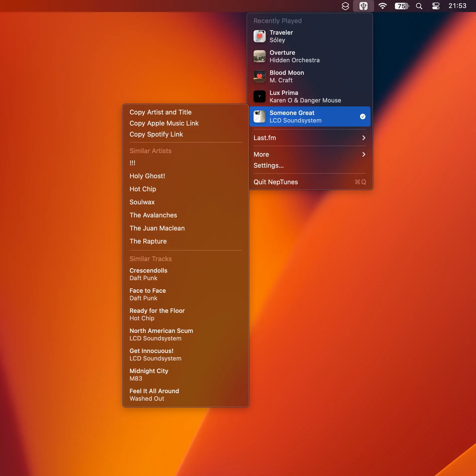Click the Wi-Fi icon in the menu bar

[383, 6]
